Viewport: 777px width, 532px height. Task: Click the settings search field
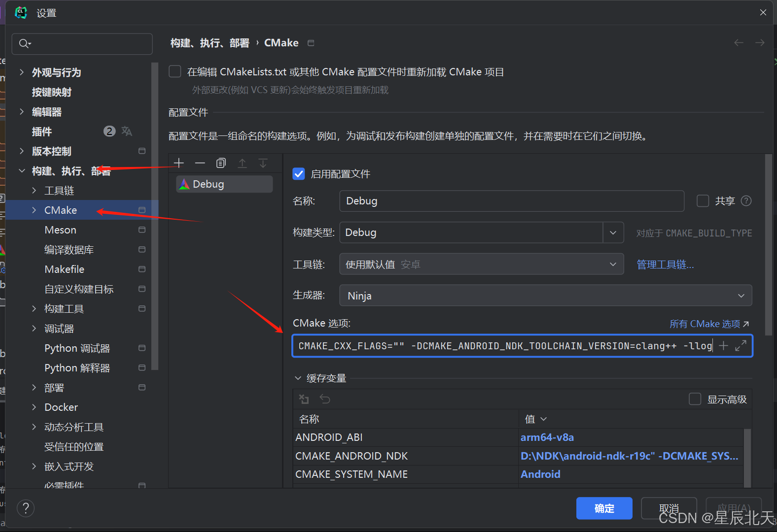[x=82, y=44]
